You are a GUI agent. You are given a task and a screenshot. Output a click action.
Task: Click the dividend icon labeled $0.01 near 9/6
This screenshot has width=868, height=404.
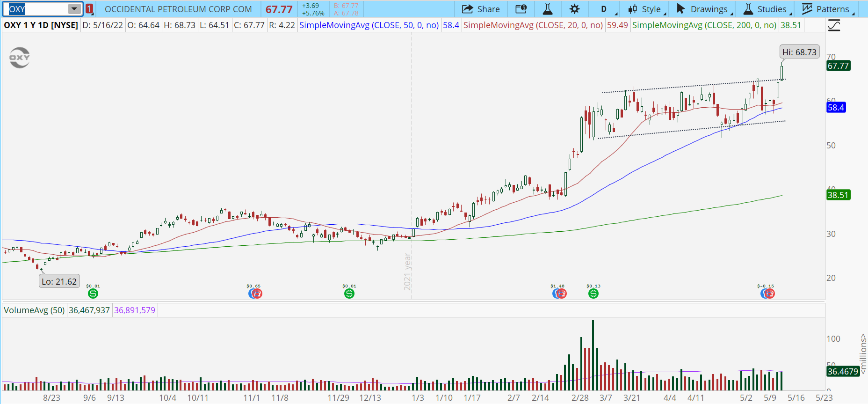click(93, 294)
